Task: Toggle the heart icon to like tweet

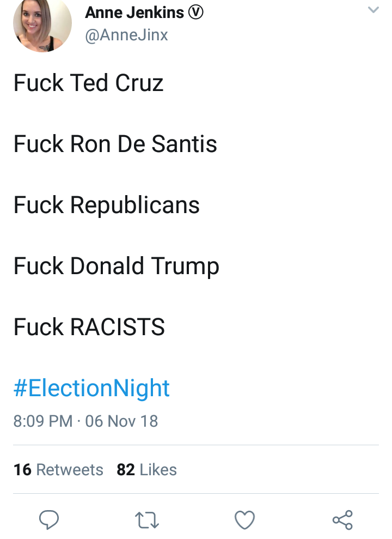Action: [x=245, y=520]
